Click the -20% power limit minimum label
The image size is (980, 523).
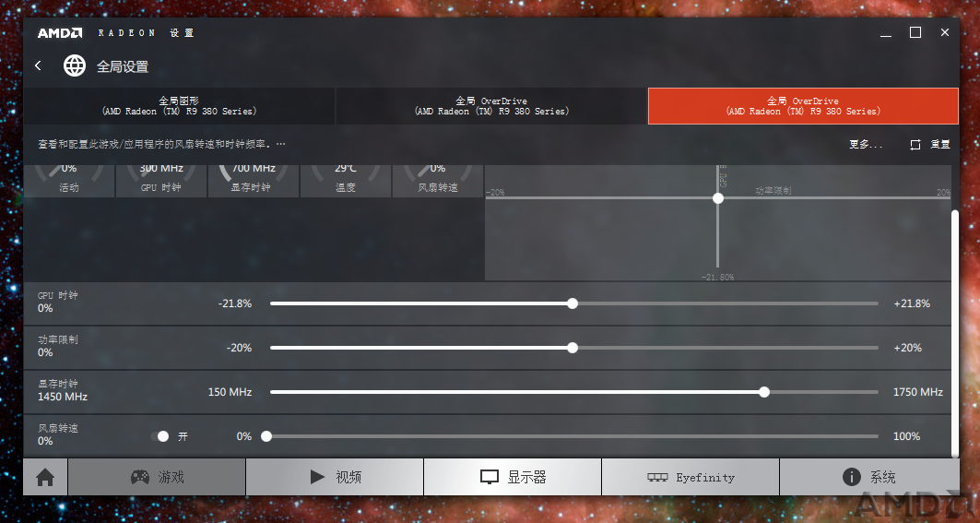(x=239, y=348)
